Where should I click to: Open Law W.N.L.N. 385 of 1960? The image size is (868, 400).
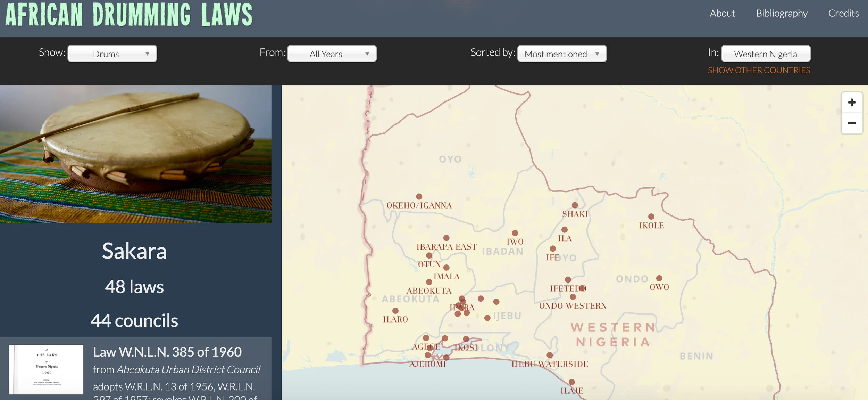point(167,352)
